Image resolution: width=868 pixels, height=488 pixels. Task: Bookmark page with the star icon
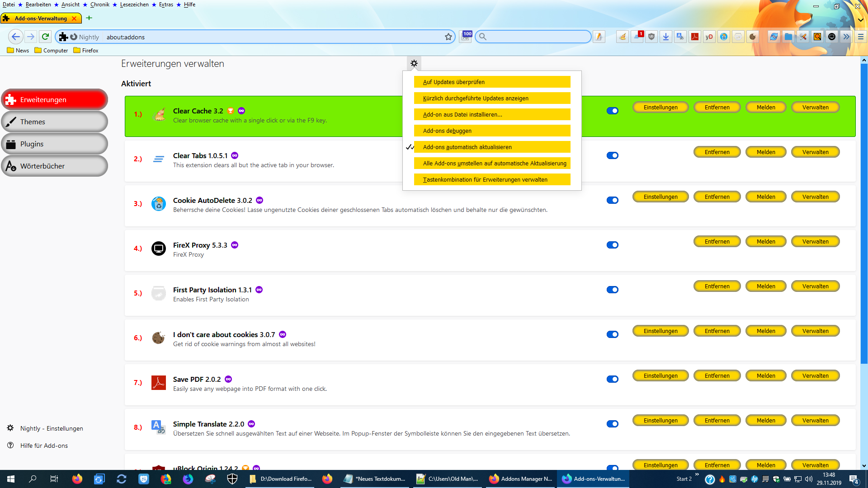(448, 37)
